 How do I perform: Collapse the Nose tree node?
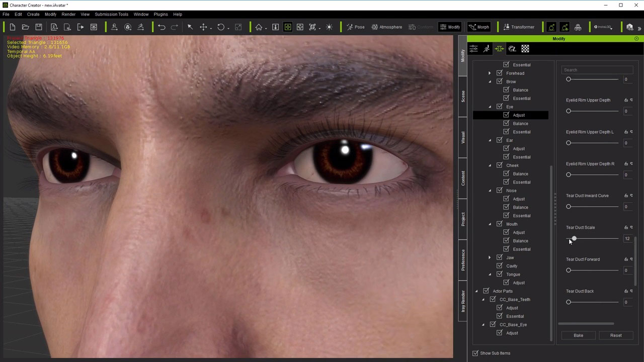490,191
